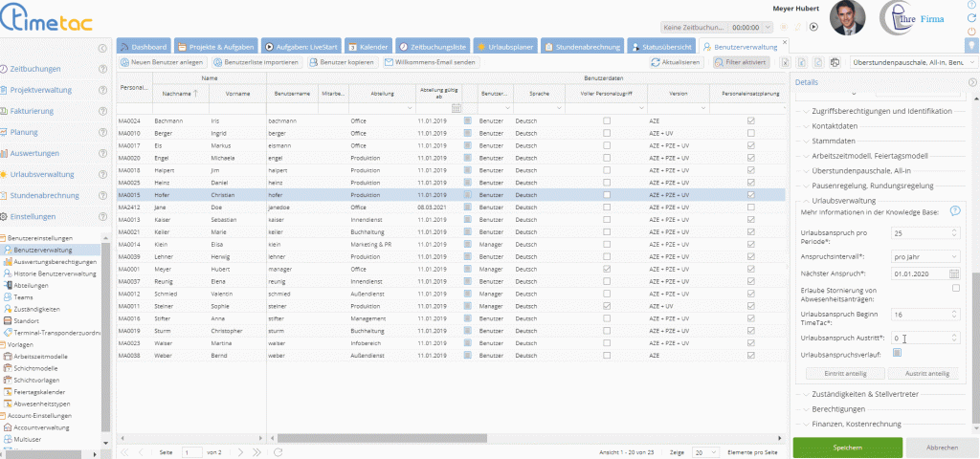Click help icon beside Zeitbuchungen
Viewport: 980px width, 459px height.
pos(101,69)
